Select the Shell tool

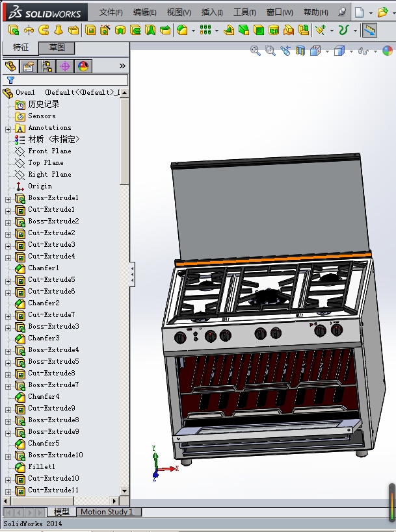click(x=259, y=30)
